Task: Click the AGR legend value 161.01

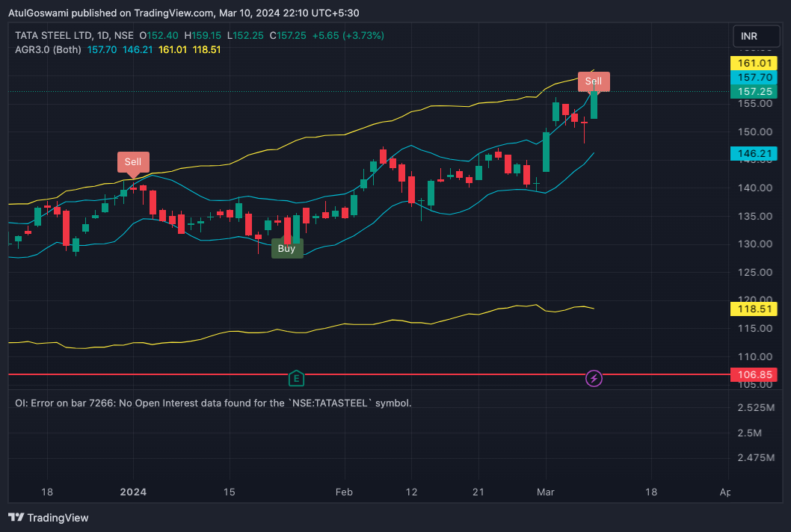Action: (173, 49)
